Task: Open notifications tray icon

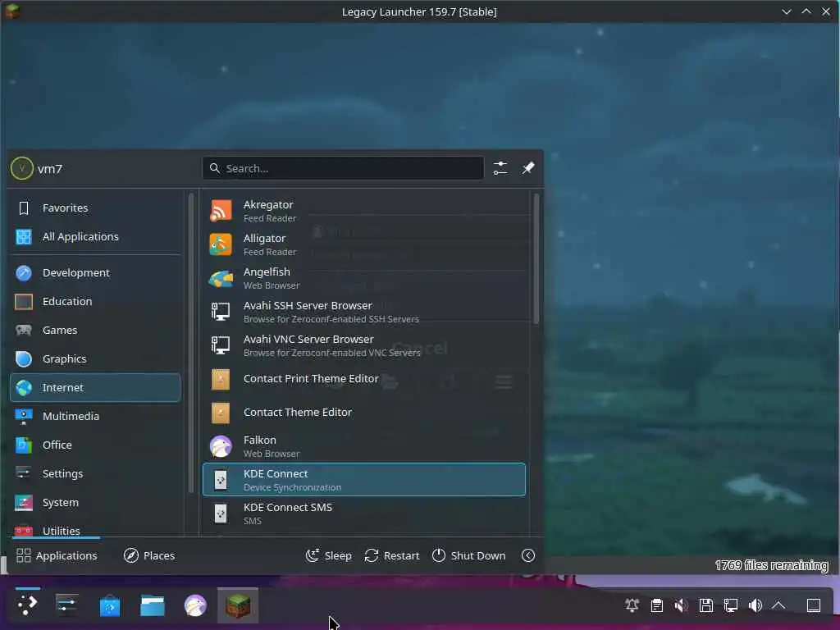Action: click(x=632, y=605)
